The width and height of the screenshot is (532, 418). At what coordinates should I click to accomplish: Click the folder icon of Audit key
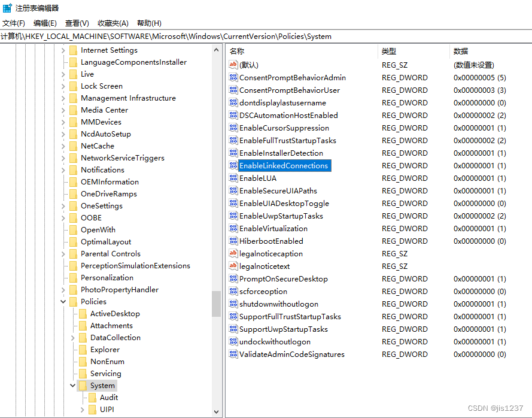click(x=92, y=397)
